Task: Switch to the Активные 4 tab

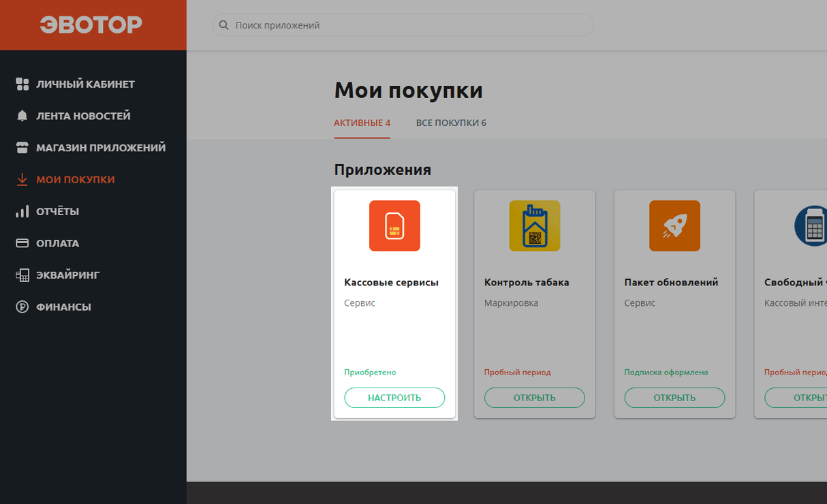Action: click(x=362, y=123)
